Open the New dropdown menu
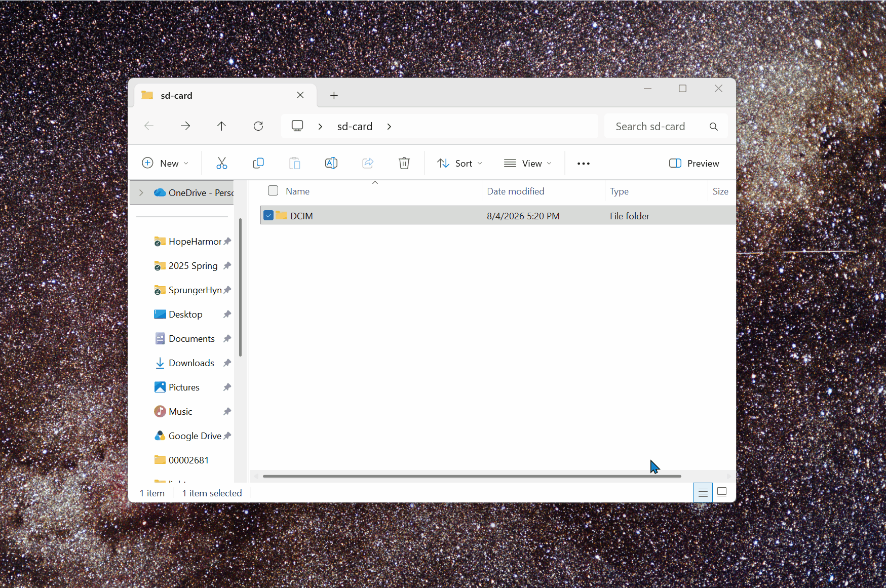The image size is (886, 588). coord(165,163)
